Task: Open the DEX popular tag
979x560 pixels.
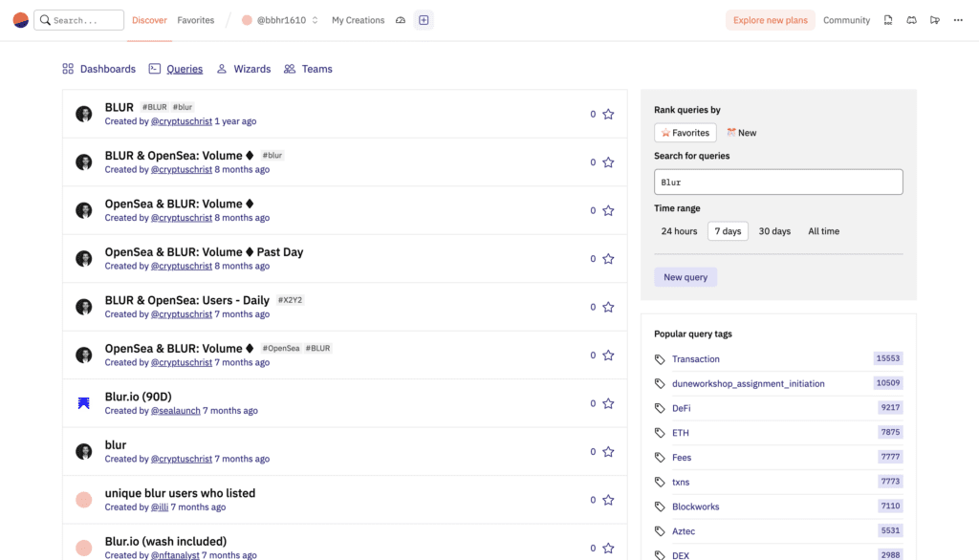Action: coord(681,555)
